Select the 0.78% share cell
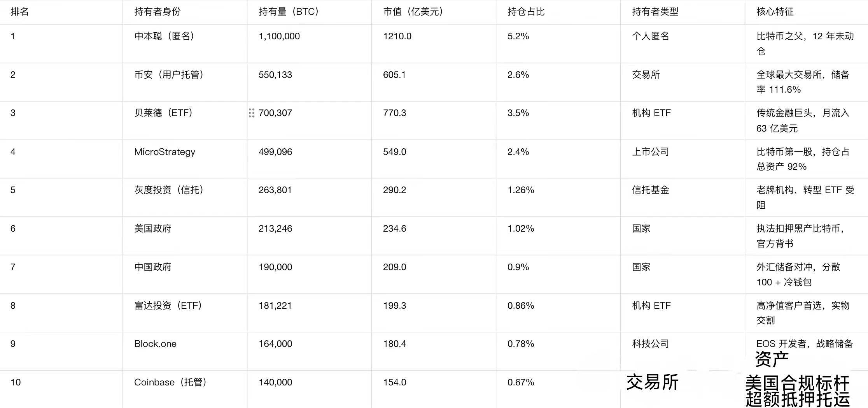This screenshot has width=868, height=408. pos(520,344)
